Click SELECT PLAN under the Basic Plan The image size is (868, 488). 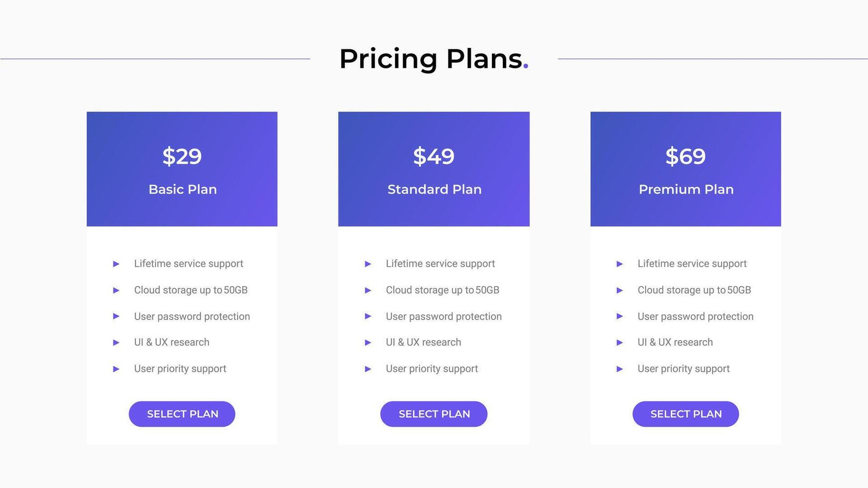[x=181, y=414]
